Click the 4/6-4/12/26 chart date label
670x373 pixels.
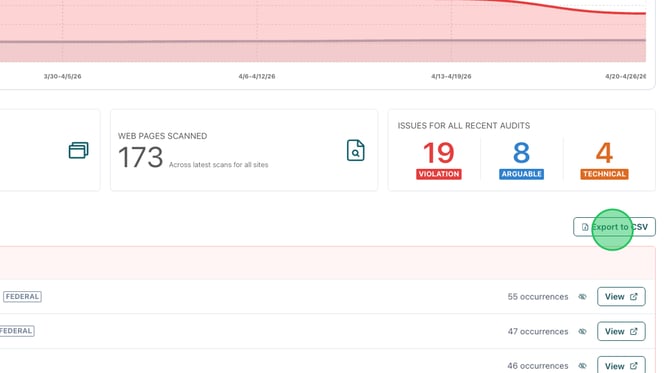(257, 76)
